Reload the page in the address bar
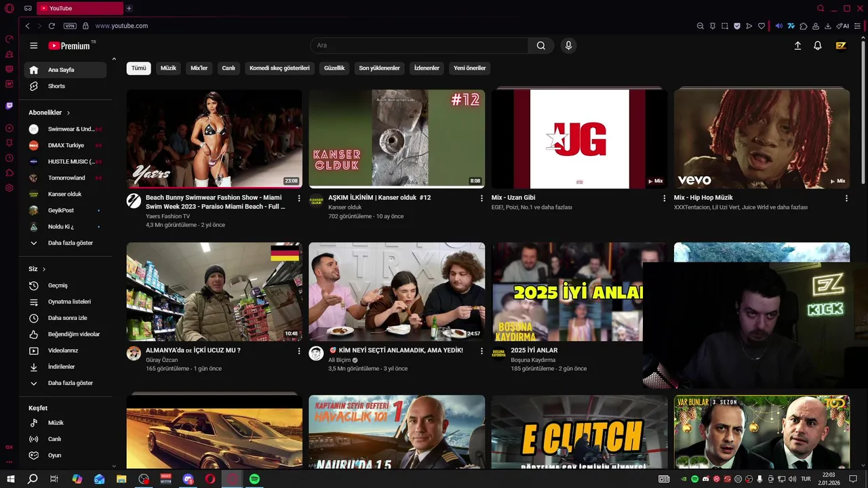 (52, 26)
